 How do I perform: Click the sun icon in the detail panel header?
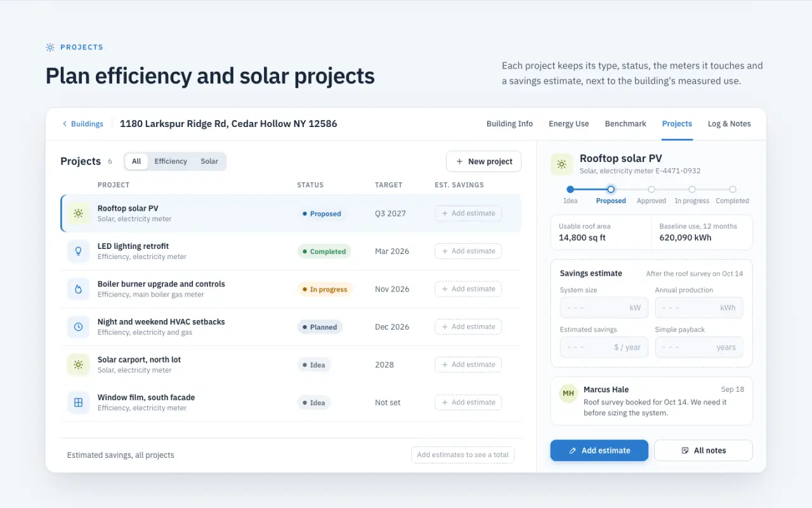[x=561, y=164]
